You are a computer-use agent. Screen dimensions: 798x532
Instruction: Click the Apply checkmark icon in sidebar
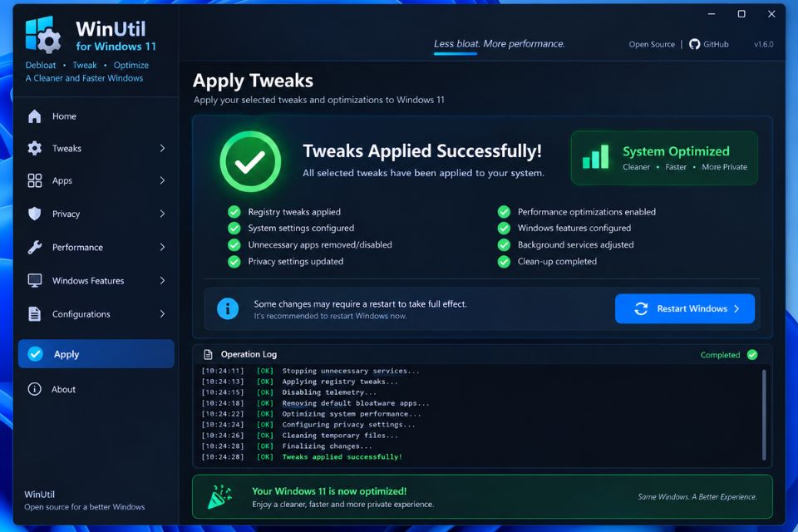point(35,354)
